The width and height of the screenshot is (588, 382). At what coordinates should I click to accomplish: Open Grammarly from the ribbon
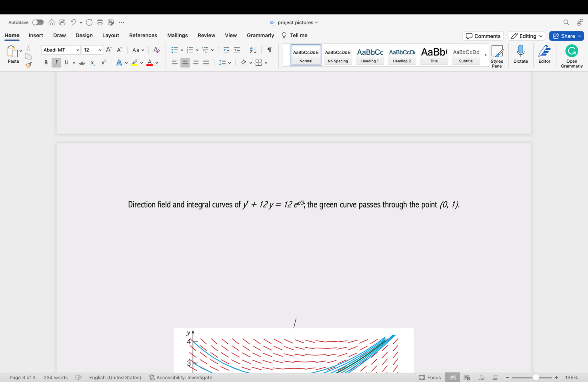tap(572, 56)
